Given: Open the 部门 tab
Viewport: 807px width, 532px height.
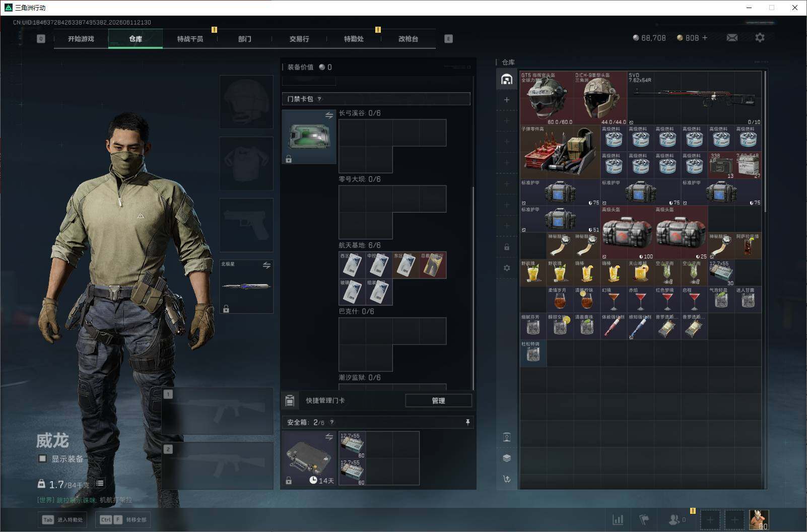Looking at the screenshot, I should 244,39.
